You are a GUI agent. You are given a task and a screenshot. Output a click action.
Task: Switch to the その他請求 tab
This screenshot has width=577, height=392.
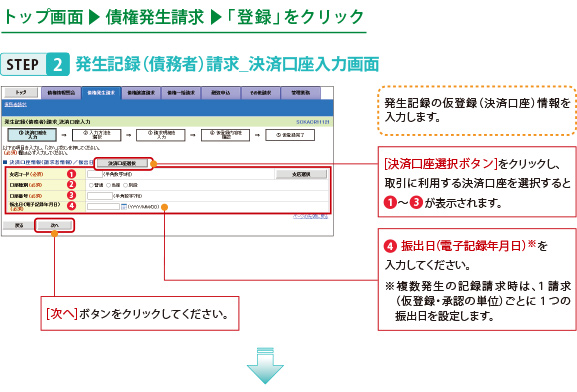tap(261, 93)
